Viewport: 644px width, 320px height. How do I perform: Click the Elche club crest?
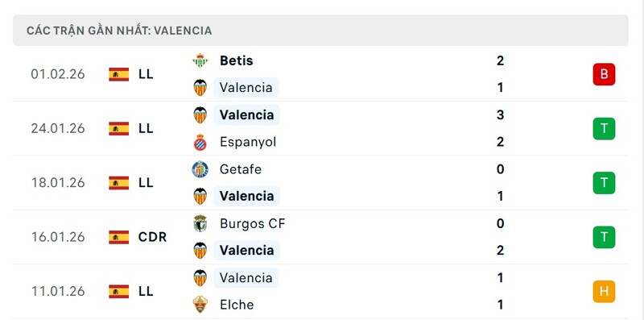pyautogui.click(x=200, y=305)
